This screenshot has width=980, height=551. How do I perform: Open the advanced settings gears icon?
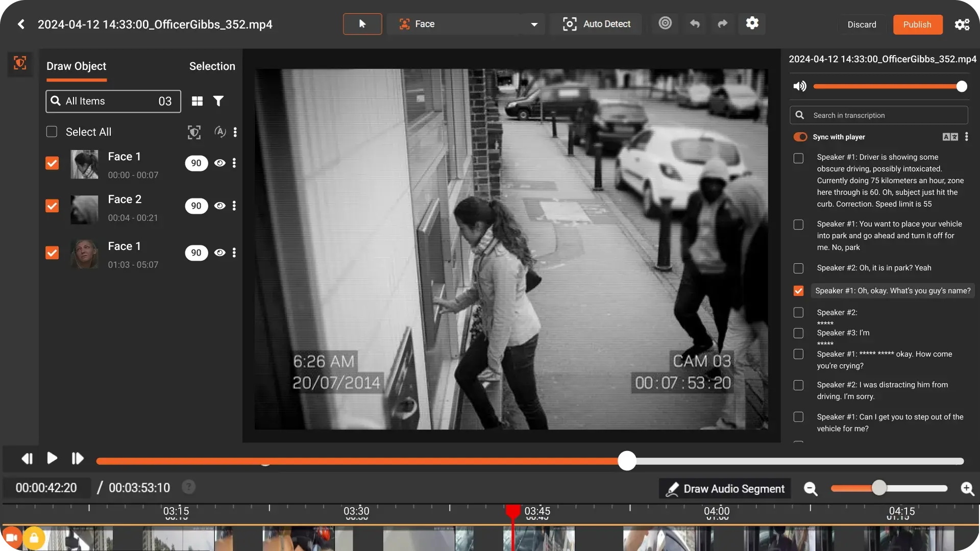962,24
